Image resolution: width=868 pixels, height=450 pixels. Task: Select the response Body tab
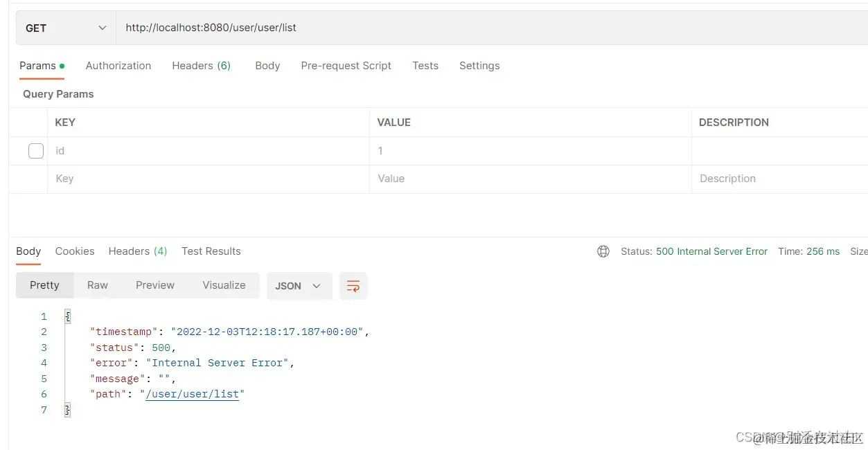(28, 251)
